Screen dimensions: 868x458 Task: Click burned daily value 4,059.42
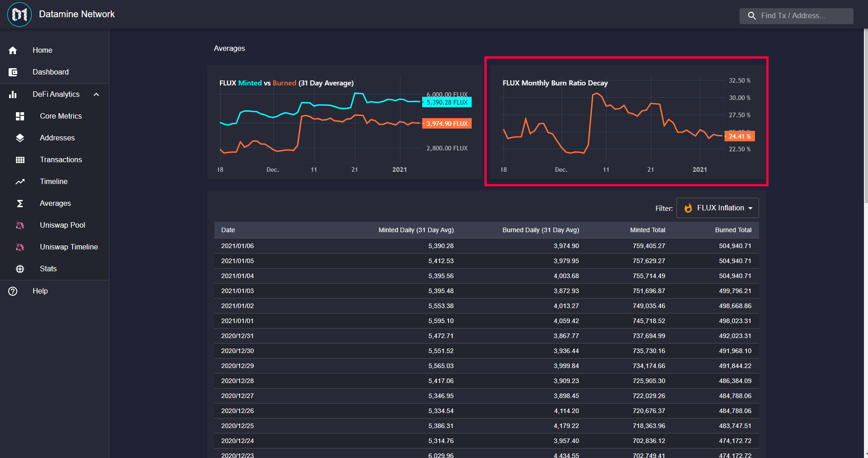click(x=566, y=321)
